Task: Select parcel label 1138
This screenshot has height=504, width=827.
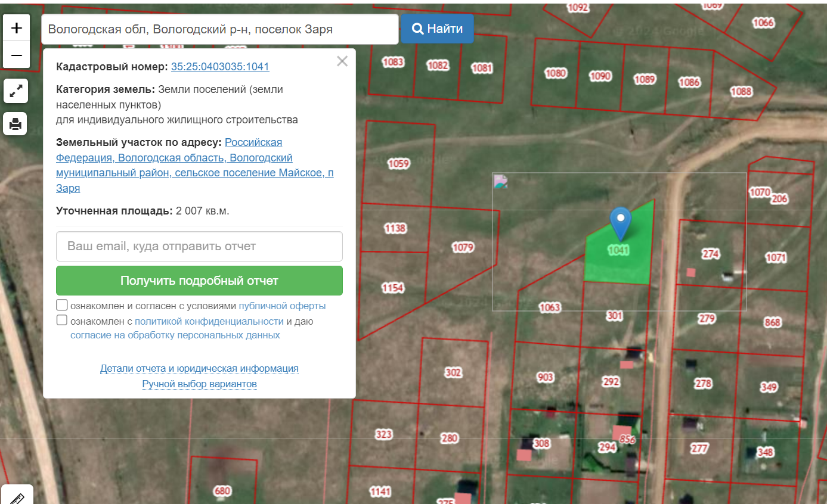Action: tap(395, 228)
